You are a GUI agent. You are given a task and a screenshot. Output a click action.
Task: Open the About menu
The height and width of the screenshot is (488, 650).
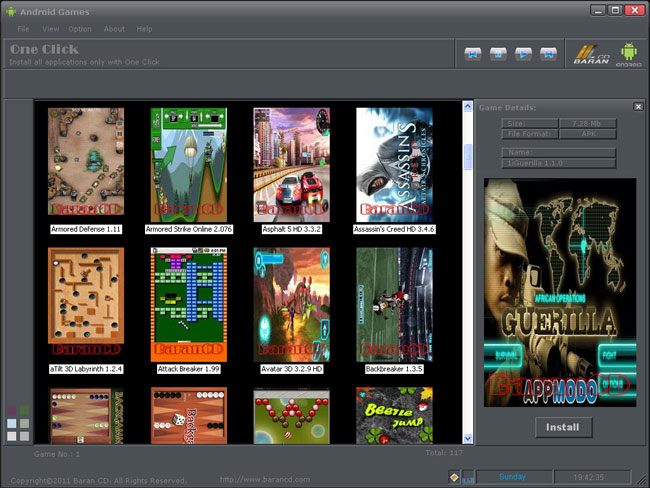click(x=114, y=29)
